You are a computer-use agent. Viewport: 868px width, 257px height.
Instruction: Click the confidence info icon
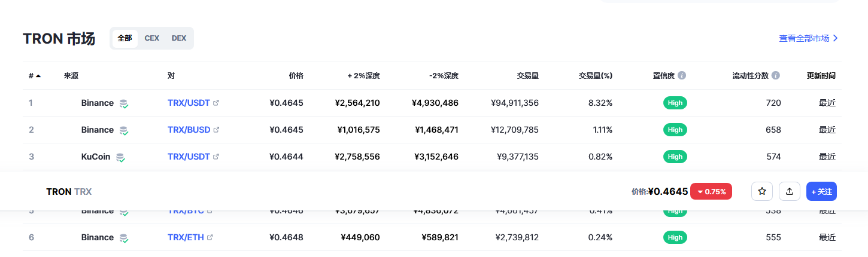[682, 76]
